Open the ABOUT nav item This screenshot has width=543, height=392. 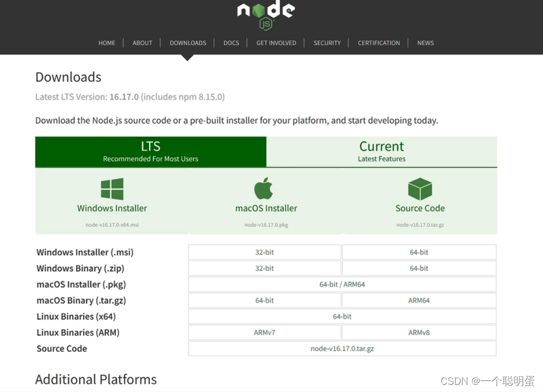pos(142,43)
